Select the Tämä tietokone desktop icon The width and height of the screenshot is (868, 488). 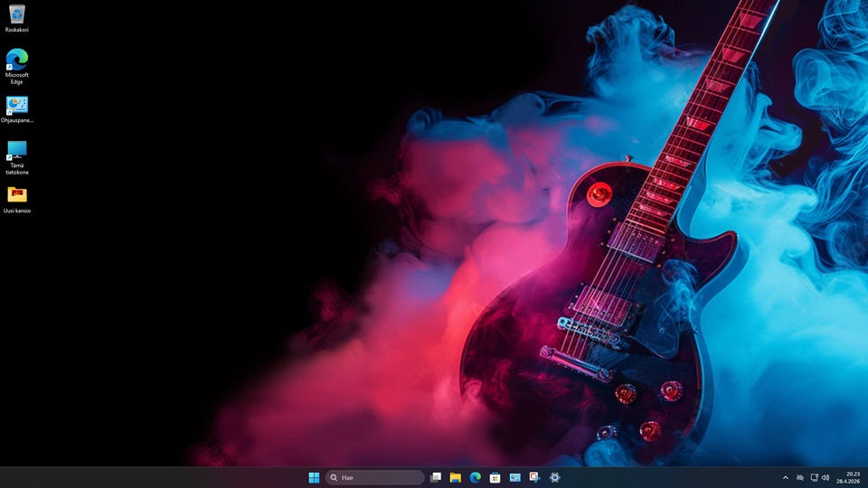(x=16, y=157)
